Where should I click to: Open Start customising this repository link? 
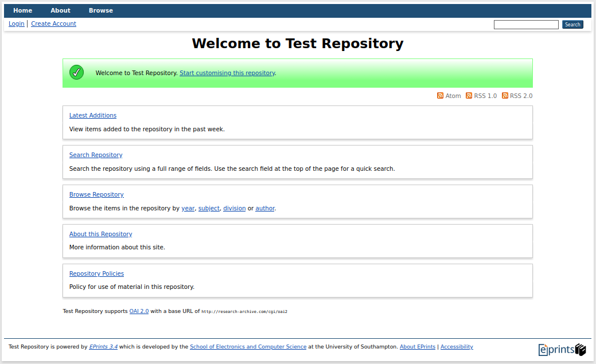coord(227,73)
